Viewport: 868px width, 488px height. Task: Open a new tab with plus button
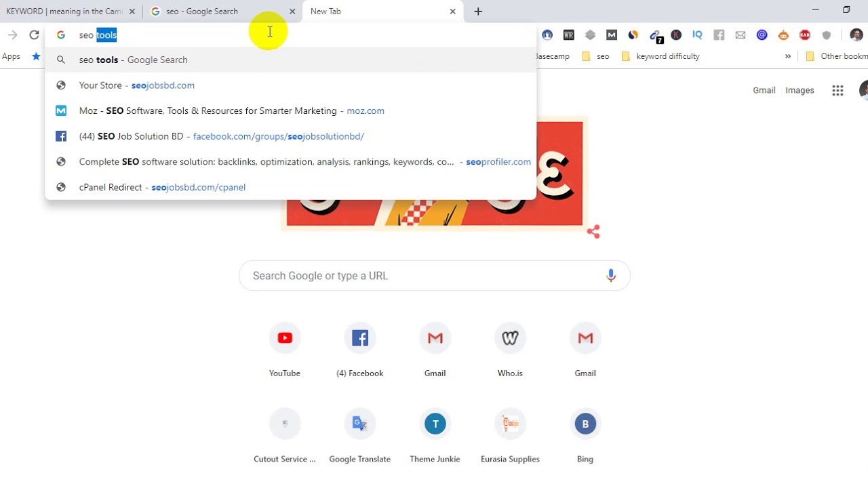(478, 12)
